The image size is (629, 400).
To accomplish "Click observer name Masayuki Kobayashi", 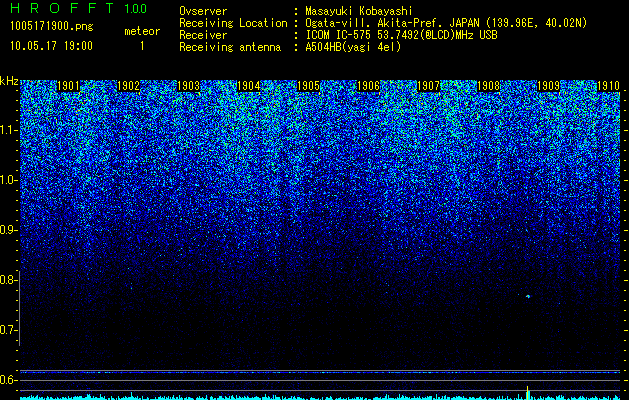I will [358, 12].
